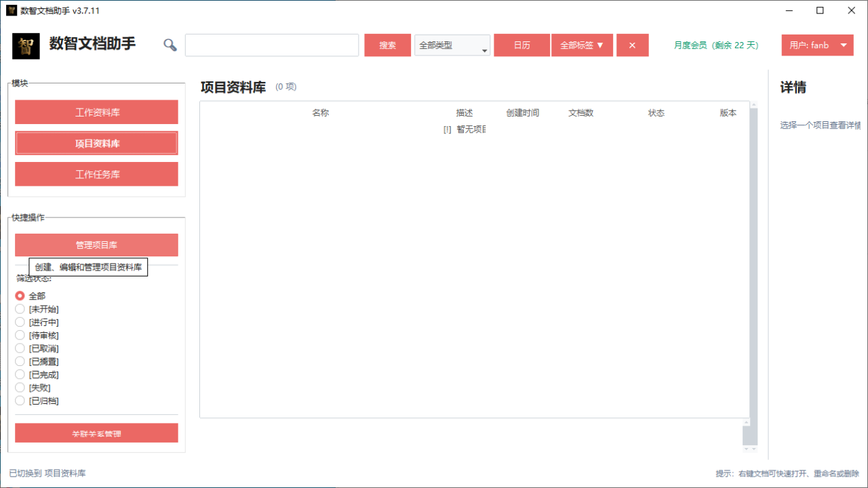Open the 用户: fanb menu
Viewport: 868px width, 488px height.
pyautogui.click(x=817, y=45)
